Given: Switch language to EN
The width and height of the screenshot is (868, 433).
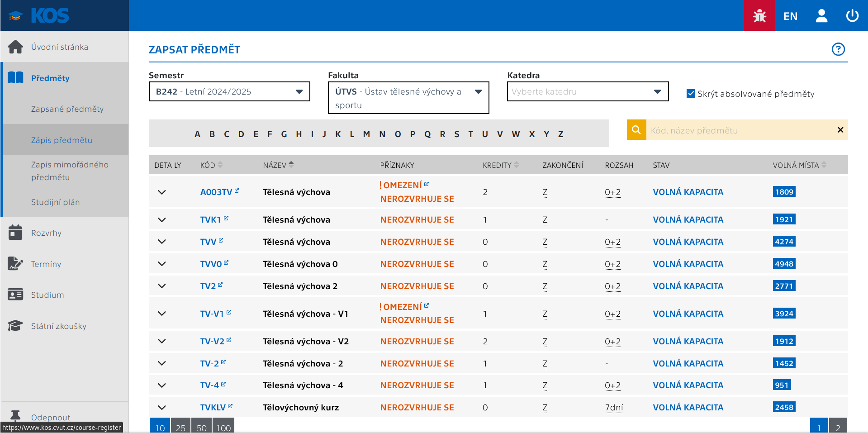Looking at the screenshot, I should [790, 16].
